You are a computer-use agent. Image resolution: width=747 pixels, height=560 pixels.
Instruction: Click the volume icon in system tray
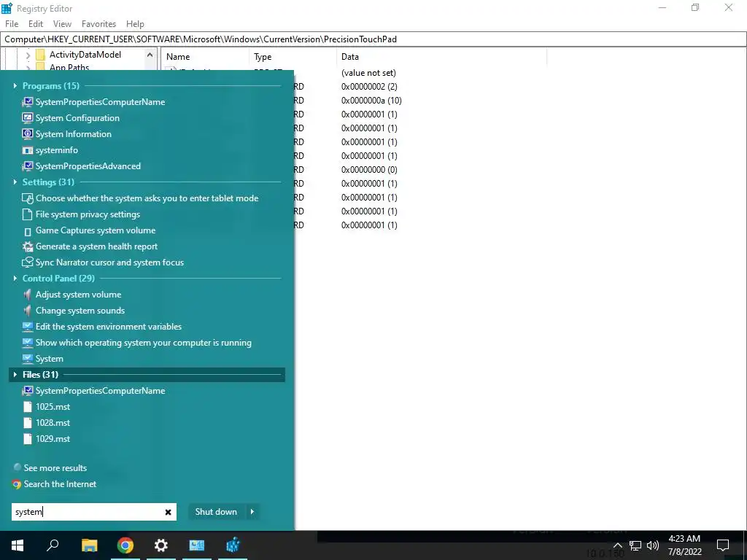click(653, 545)
